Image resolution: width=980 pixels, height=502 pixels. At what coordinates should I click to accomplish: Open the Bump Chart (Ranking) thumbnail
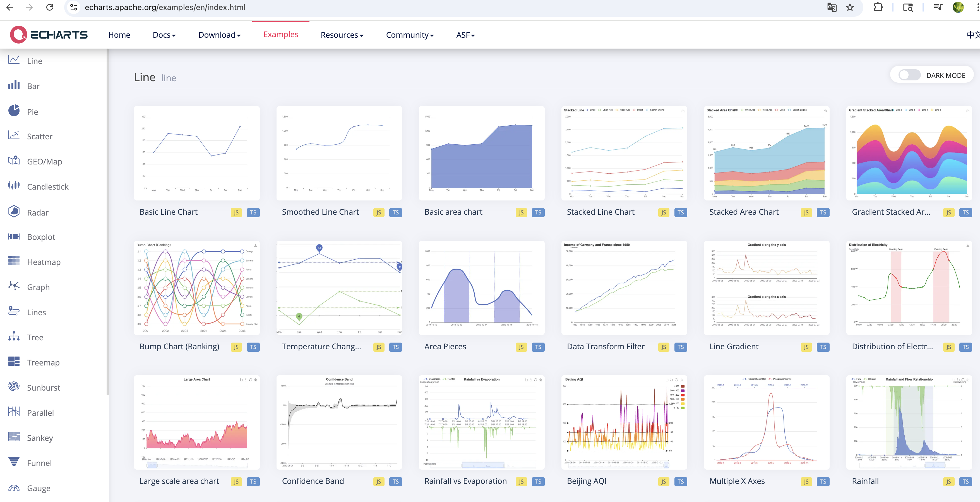(197, 287)
